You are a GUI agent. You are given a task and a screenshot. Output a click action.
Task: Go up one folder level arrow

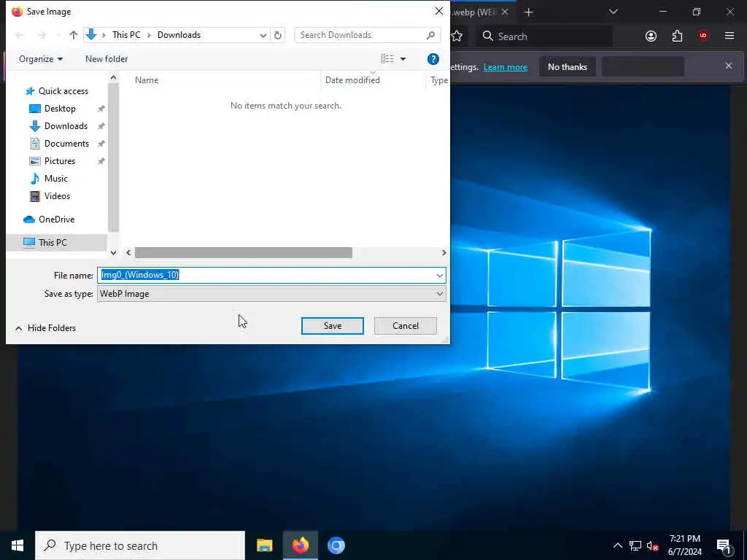click(74, 35)
